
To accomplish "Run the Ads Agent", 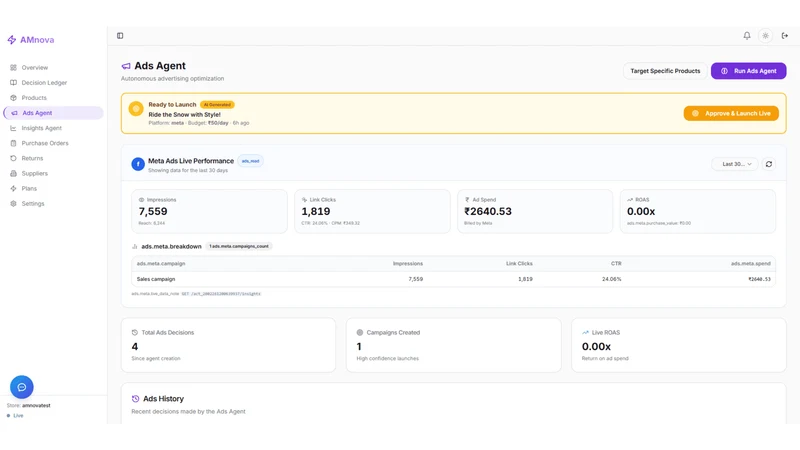I will pyautogui.click(x=748, y=71).
